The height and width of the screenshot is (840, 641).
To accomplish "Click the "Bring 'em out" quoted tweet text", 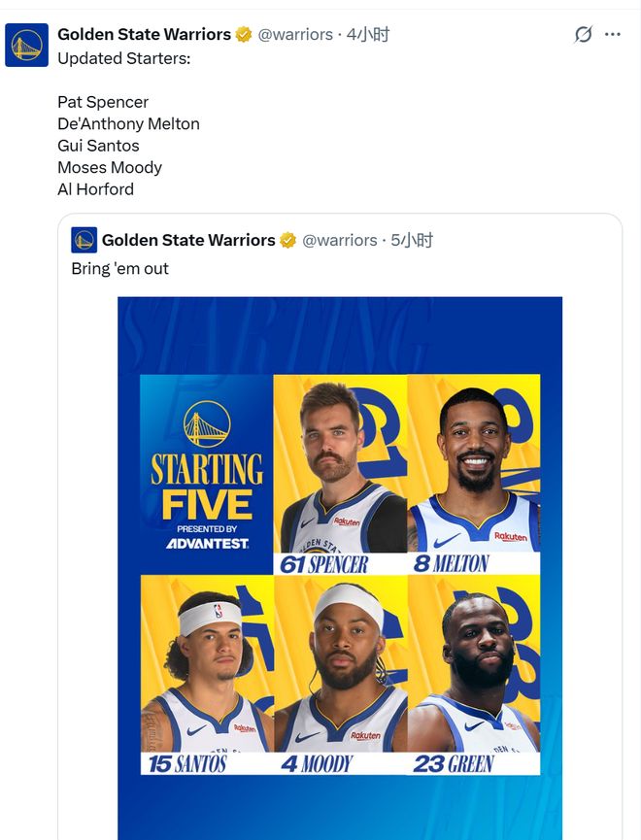I will tap(119, 268).
